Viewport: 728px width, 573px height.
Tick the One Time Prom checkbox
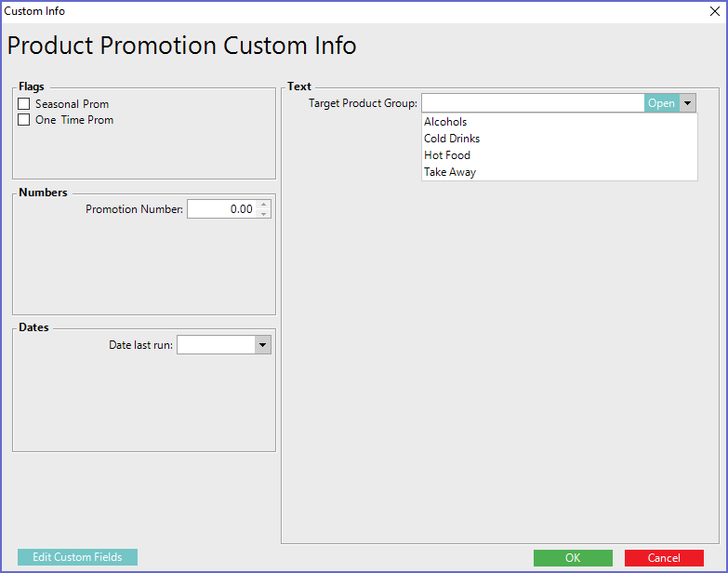coord(24,120)
